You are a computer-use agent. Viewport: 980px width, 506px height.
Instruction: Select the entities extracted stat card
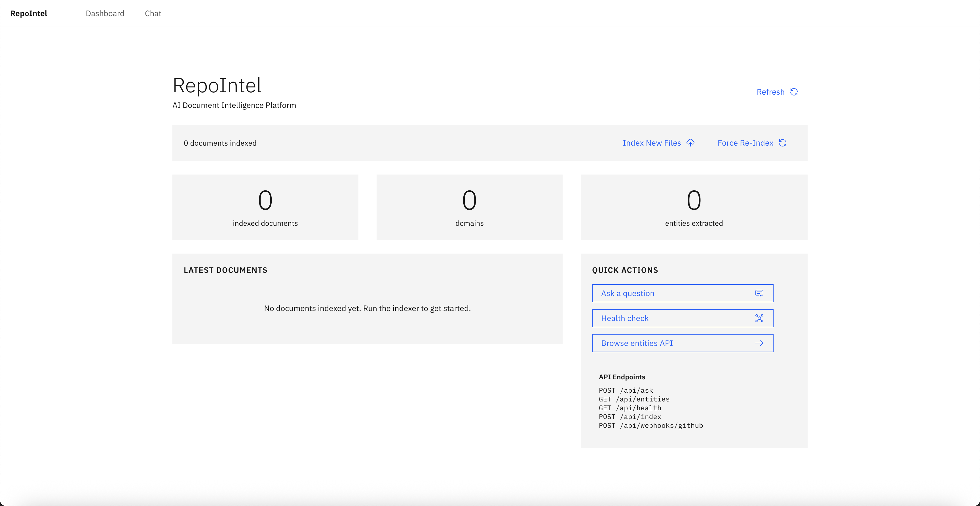pos(694,207)
